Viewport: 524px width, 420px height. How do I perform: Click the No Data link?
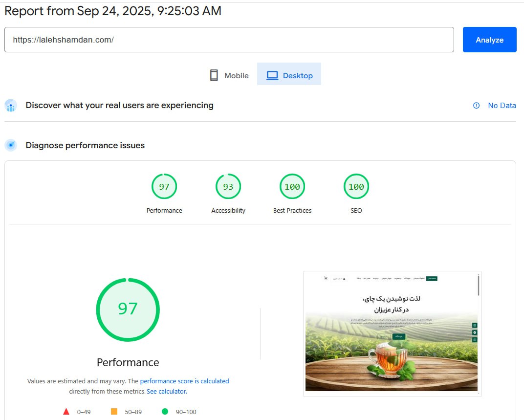502,106
